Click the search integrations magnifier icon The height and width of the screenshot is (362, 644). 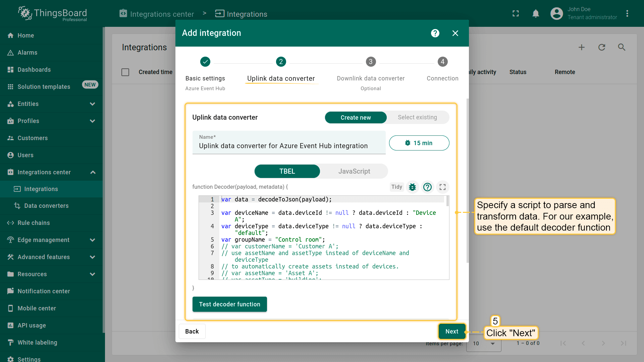pos(622,47)
